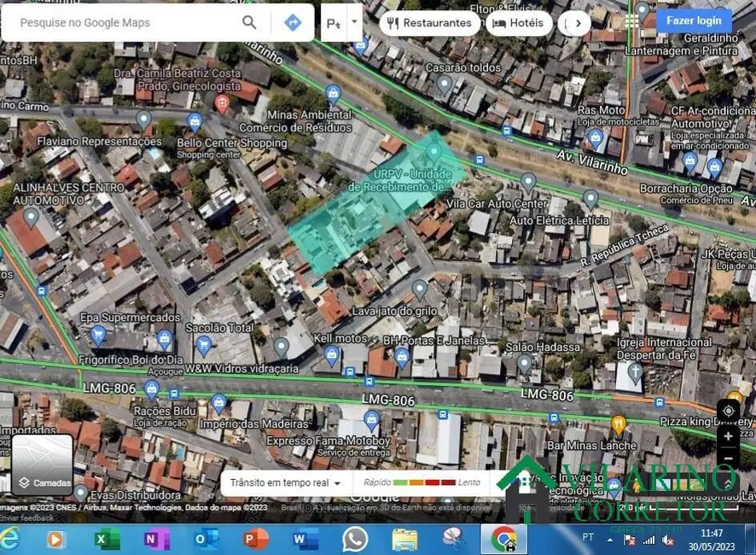Select the parking P+ filter icon
Image resolution: width=756 pixels, height=555 pixels.
click(x=333, y=24)
